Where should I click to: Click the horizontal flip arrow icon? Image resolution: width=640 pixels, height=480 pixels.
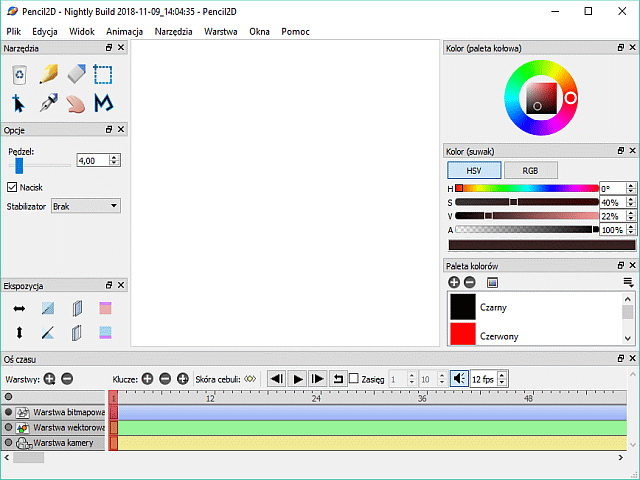point(19,309)
